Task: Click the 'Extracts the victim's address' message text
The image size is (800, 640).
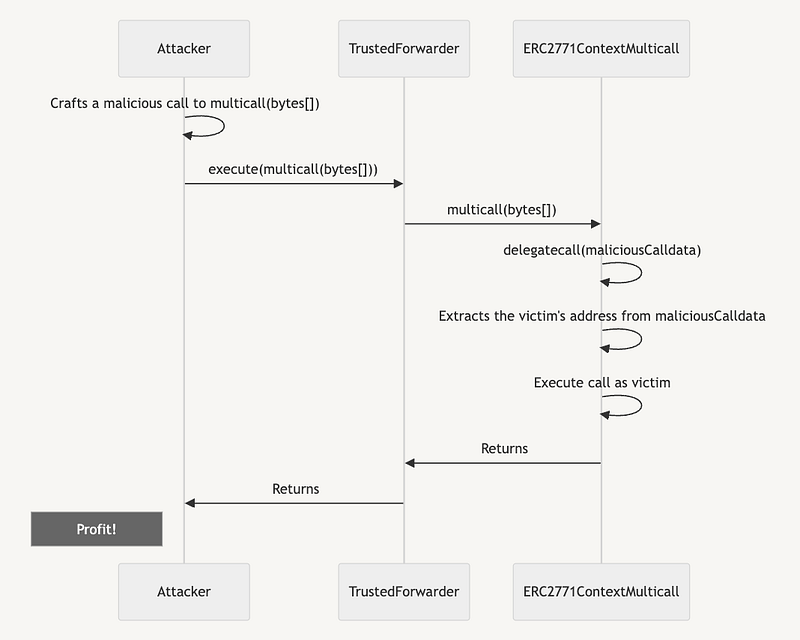Action: click(x=602, y=316)
